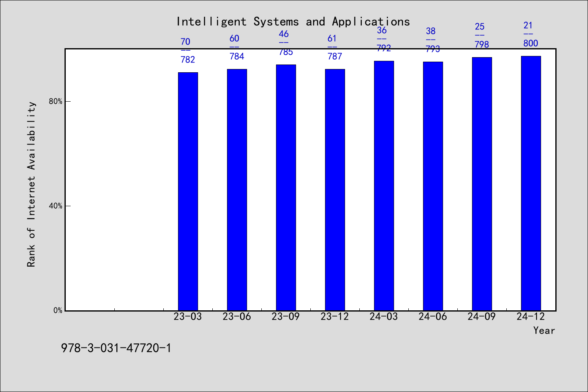Image resolution: width=588 pixels, height=392 pixels.
Task: Select the 23-03 bar
Action: pos(188,192)
